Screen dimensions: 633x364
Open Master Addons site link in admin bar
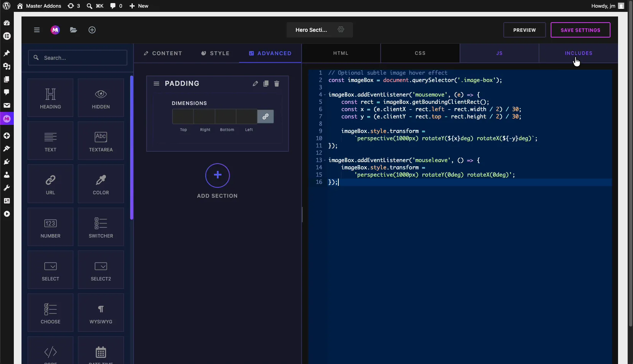[x=39, y=6]
